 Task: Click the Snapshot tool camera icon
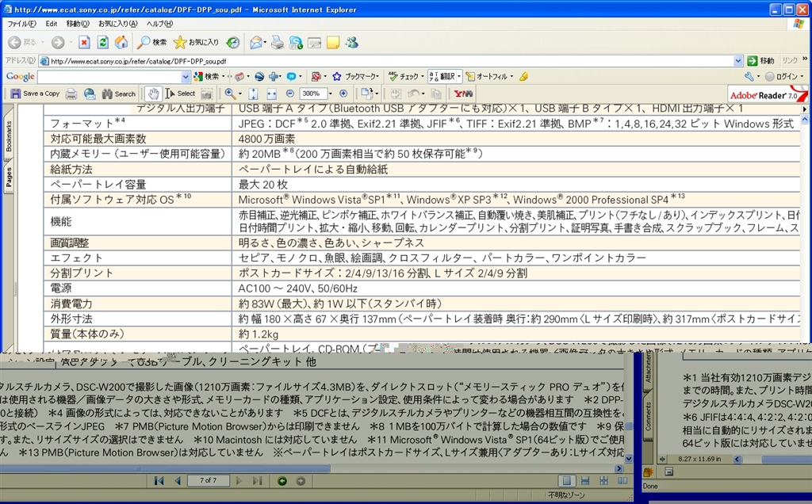pos(207,94)
